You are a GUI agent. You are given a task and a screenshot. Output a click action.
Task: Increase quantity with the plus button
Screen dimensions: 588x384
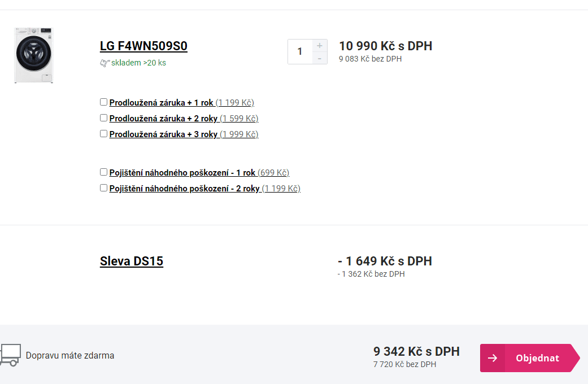[x=320, y=45]
